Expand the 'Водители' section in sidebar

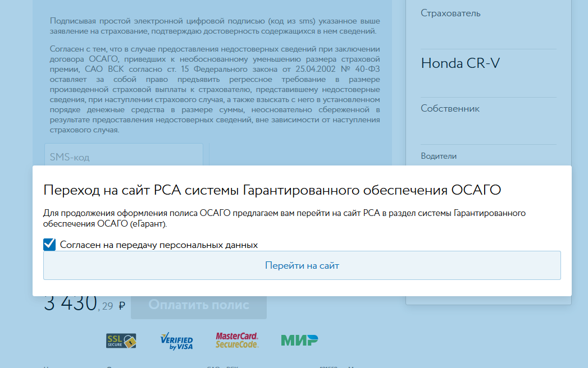pos(439,157)
